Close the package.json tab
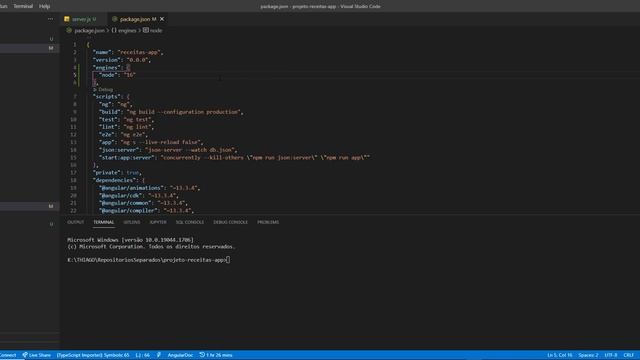The width and height of the screenshot is (640, 360). [x=162, y=19]
